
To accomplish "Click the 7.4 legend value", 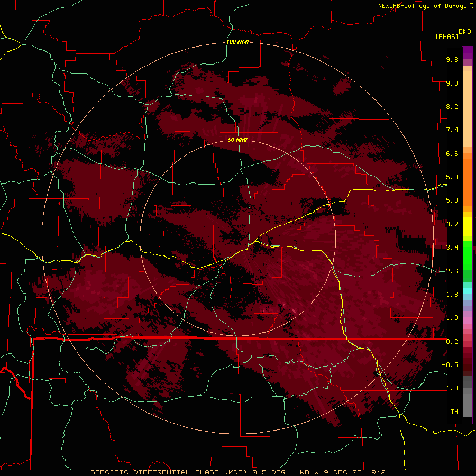I will [x=452, y=130].
